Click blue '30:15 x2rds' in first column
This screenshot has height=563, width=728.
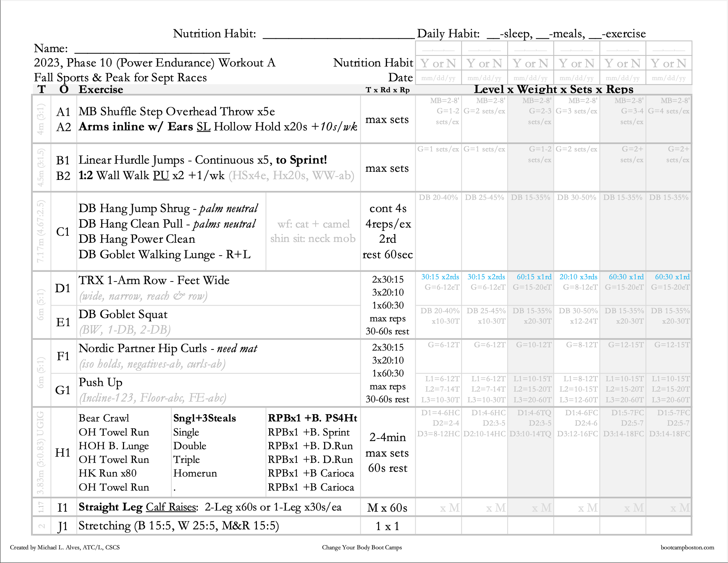pos(440,277)
